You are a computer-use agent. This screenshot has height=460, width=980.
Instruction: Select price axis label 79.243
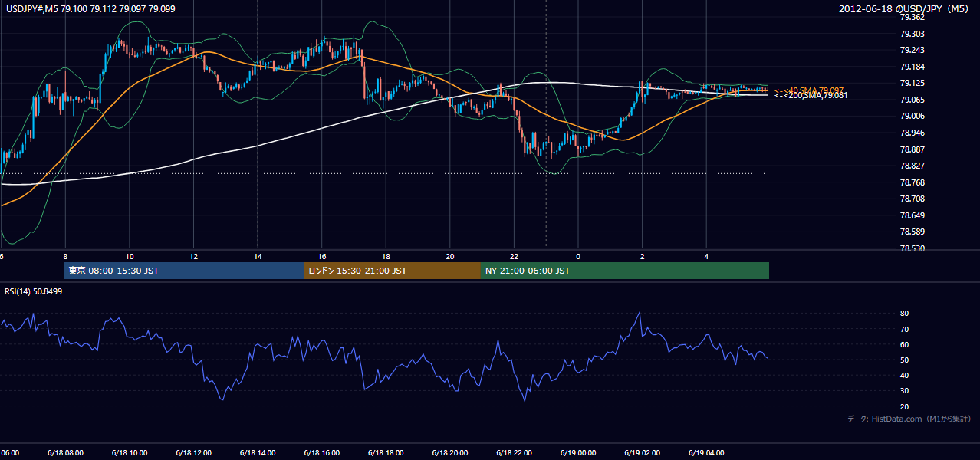[x=912, y=51]
